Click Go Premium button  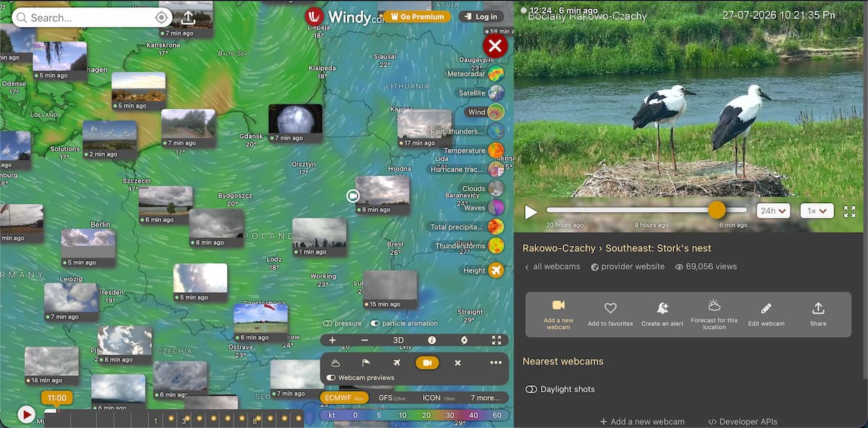pyautogui.click(x=416, y=17)
